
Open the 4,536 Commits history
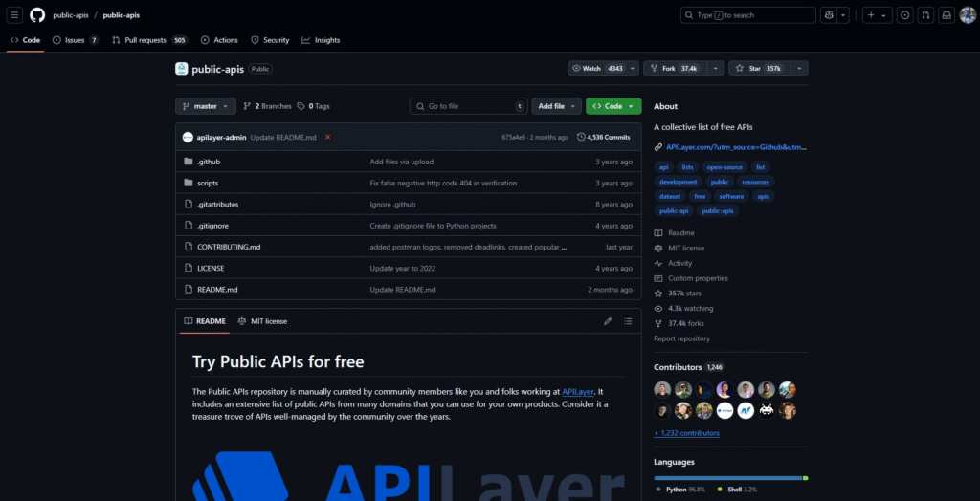[x=604, y=137]
